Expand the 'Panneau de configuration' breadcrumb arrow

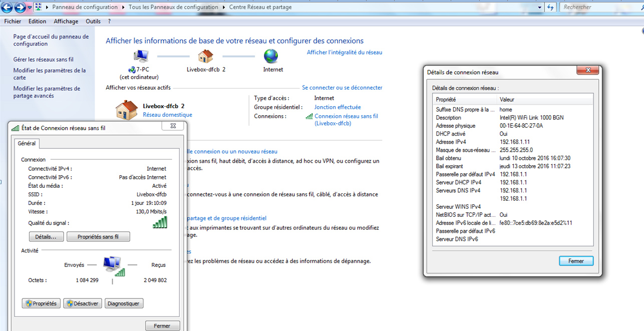coord(122,8)
